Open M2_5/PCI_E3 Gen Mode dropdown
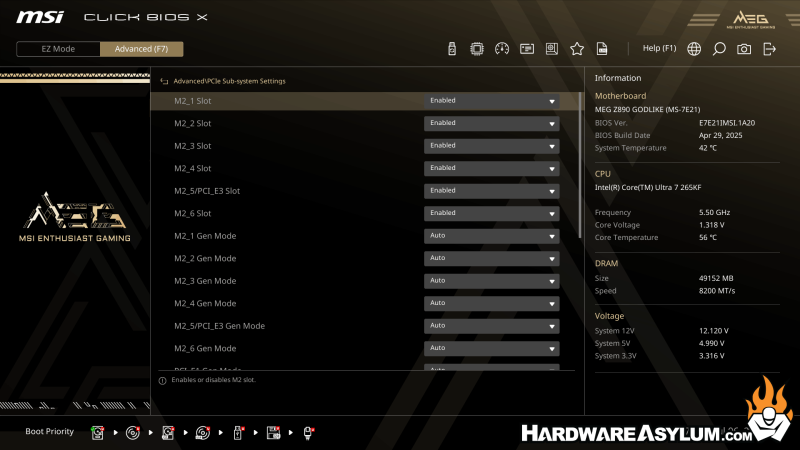Image resolution: width=800 pixels, height=450 pixels. 491,326
